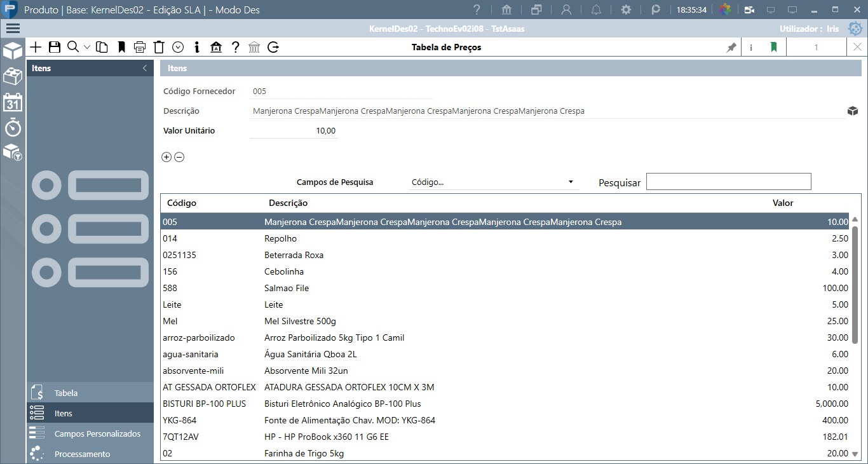This screenshot has width=868, height=464.
Task: Click the exit arrow icon in the toolbar
Action: [273, 47]
